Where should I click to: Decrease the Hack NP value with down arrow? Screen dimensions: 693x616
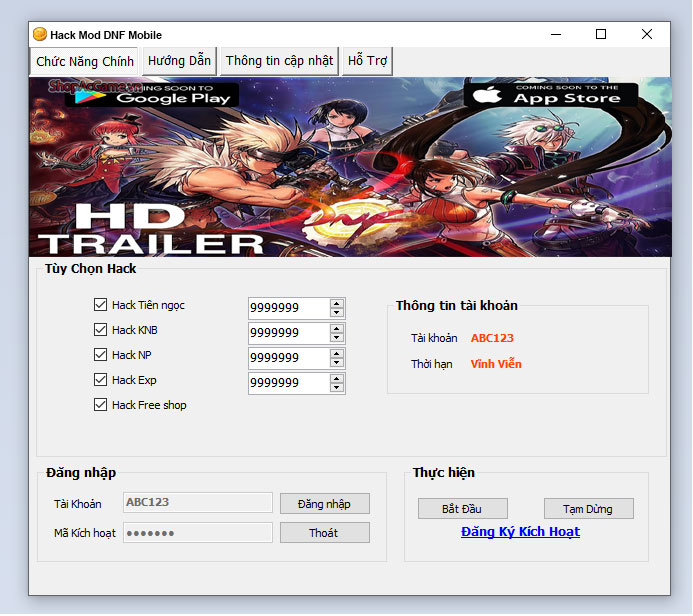tap(337, 362)
